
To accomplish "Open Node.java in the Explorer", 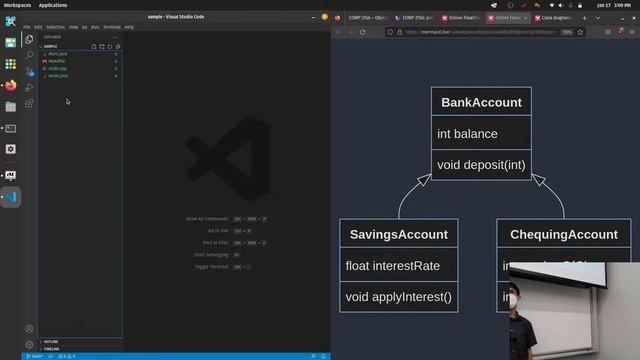I will pyautogui.click(x=58, y=76).
